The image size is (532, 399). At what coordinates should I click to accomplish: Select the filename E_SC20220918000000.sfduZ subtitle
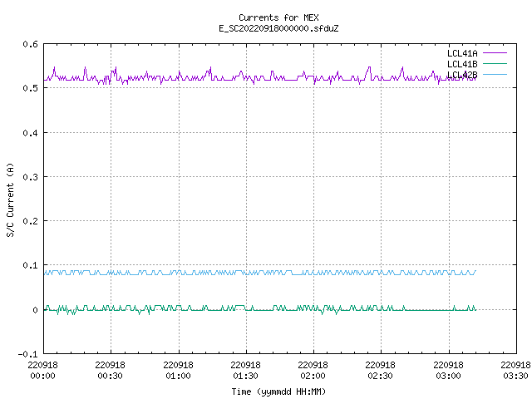pos(278,28)
